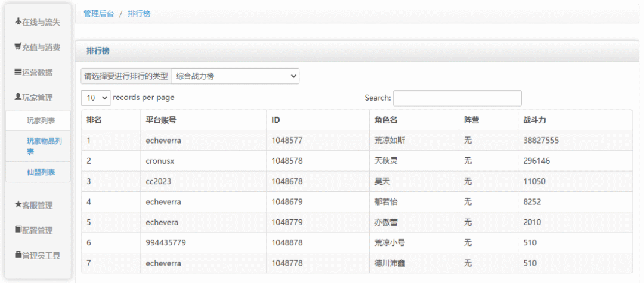This screenshot has width=644, height=283.
Task: Click the list icon beside 运营数据
Action: point(18,71)
